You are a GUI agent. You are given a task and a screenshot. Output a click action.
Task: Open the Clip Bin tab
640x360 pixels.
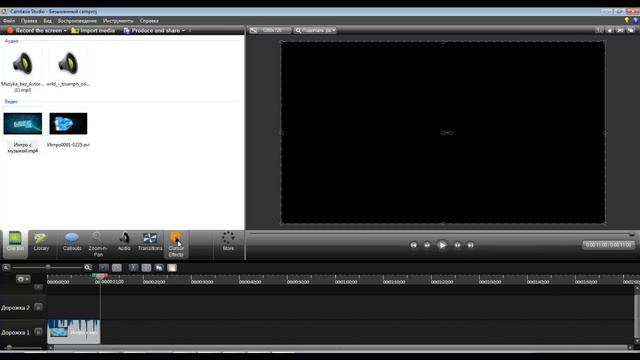pos(15,244)
